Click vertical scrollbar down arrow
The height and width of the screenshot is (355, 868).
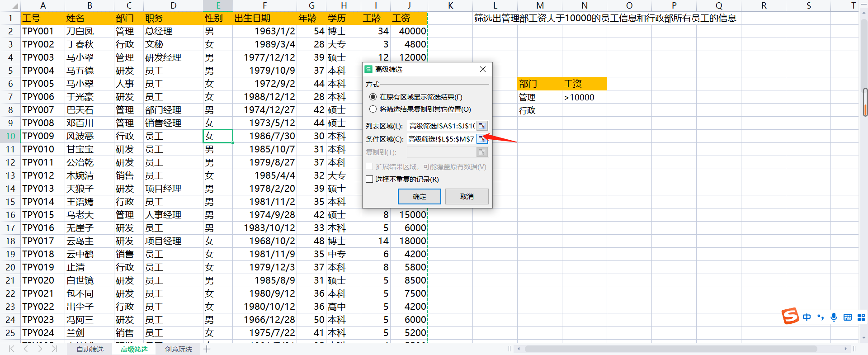864,337
